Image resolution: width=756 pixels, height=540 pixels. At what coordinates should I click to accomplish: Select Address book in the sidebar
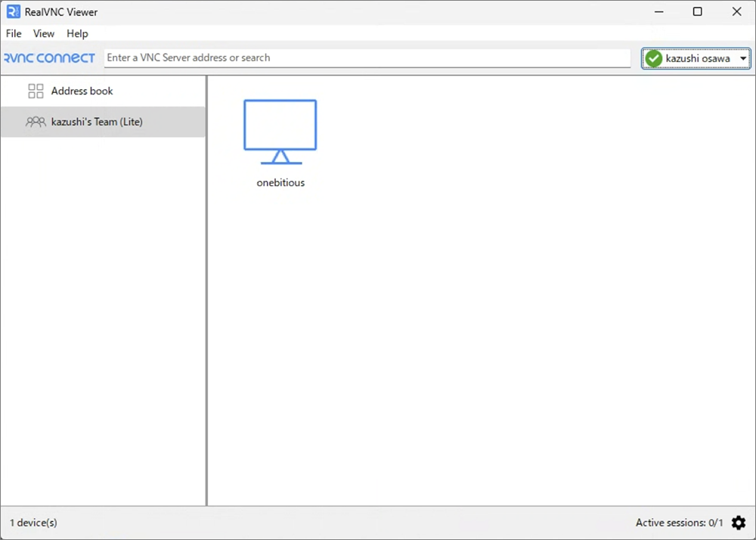tap(103, 91)
